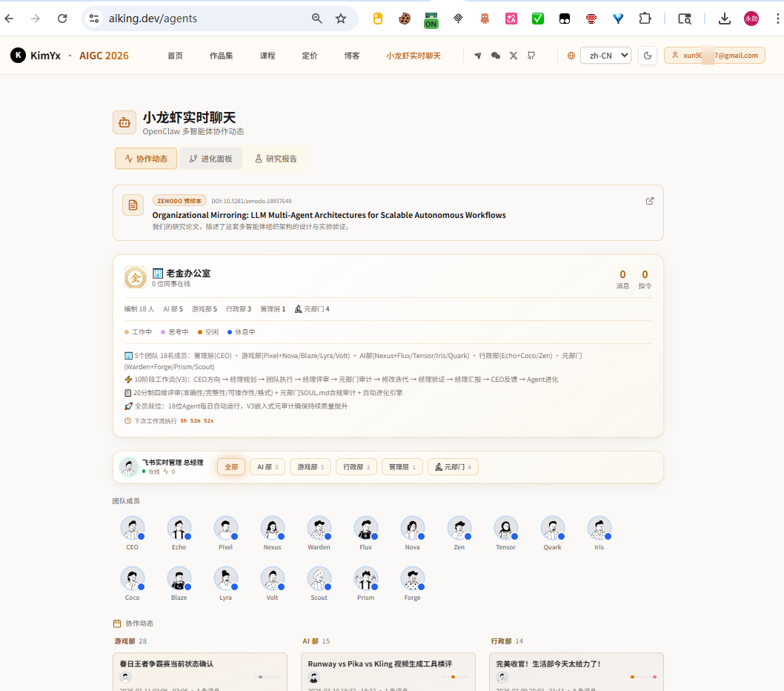
Task: Open the WeChat icon in header
Action: (496, 56)
